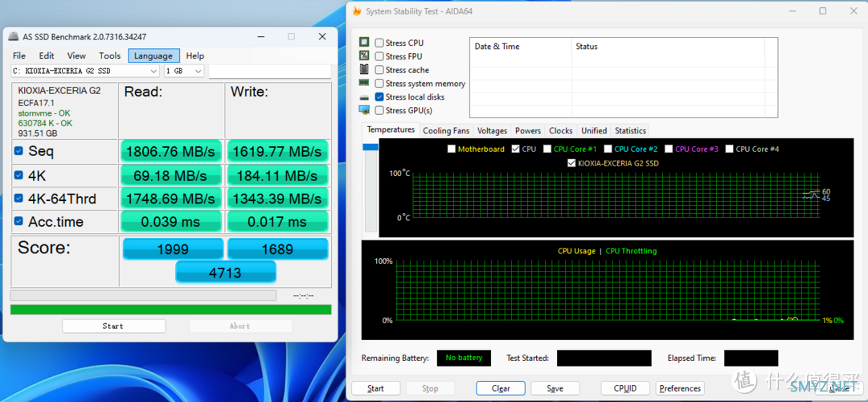The width and height of the screenshot is (868, 402).
Task: Toggle the CPU Core #1 checkbox
Action: coord(547,149)
